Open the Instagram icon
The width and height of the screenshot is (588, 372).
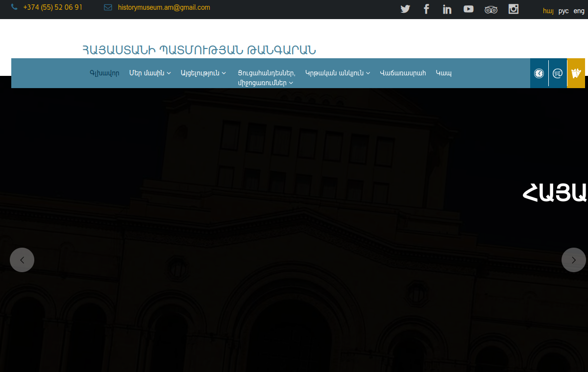(x=514, y=9)
